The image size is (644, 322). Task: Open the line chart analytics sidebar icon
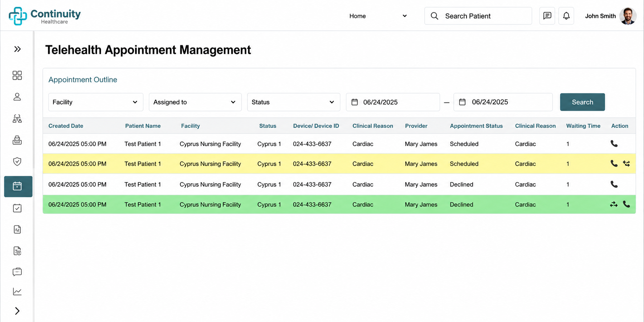tap(17, 292)
